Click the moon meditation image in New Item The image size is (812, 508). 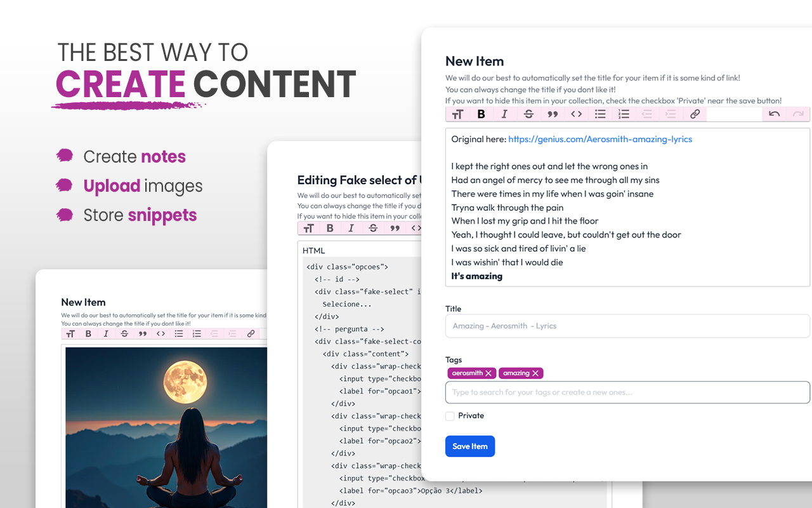(x=166, y=427)
